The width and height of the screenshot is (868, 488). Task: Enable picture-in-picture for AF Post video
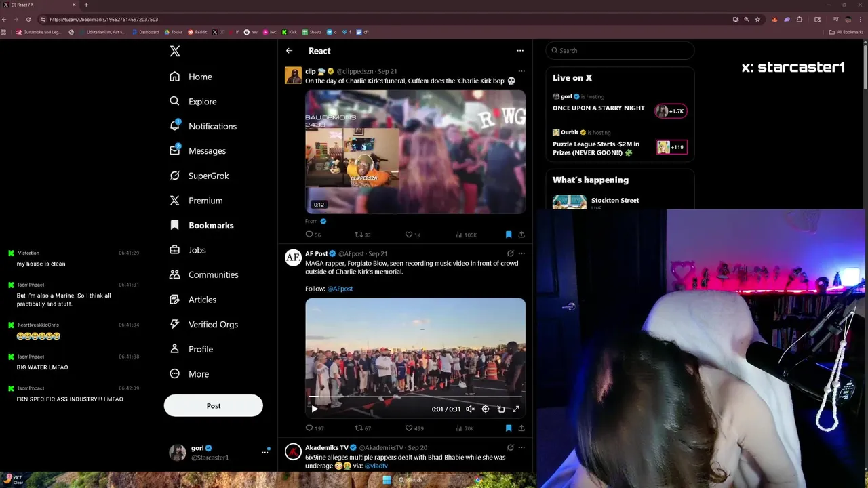click(x=501, y=409)
